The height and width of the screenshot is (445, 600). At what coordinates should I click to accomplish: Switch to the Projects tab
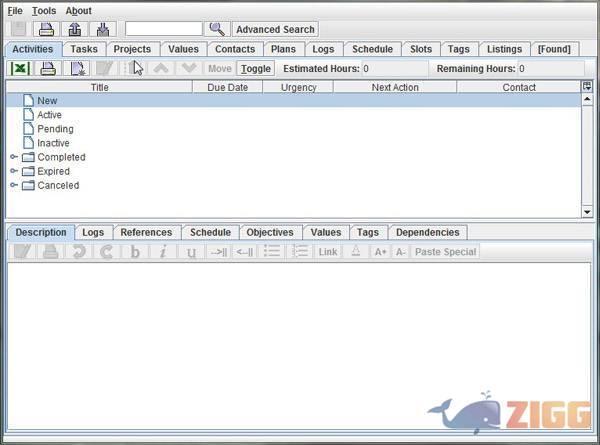tap(132, 48)
